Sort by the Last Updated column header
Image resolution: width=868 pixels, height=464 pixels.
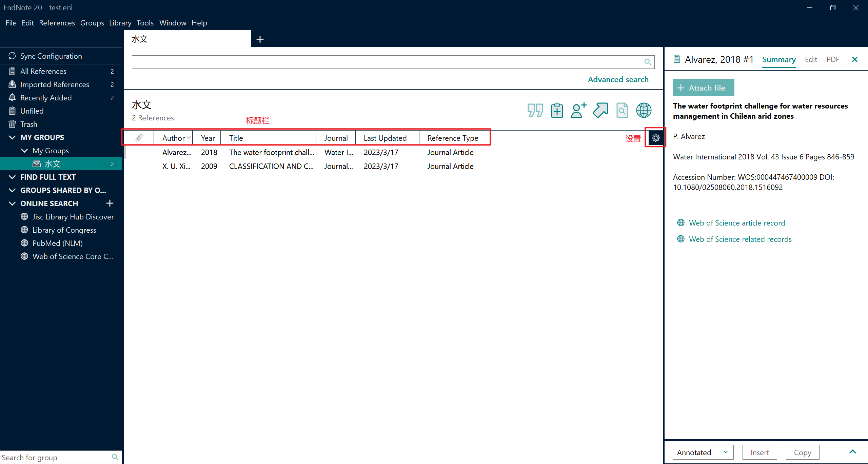[387, 138]
